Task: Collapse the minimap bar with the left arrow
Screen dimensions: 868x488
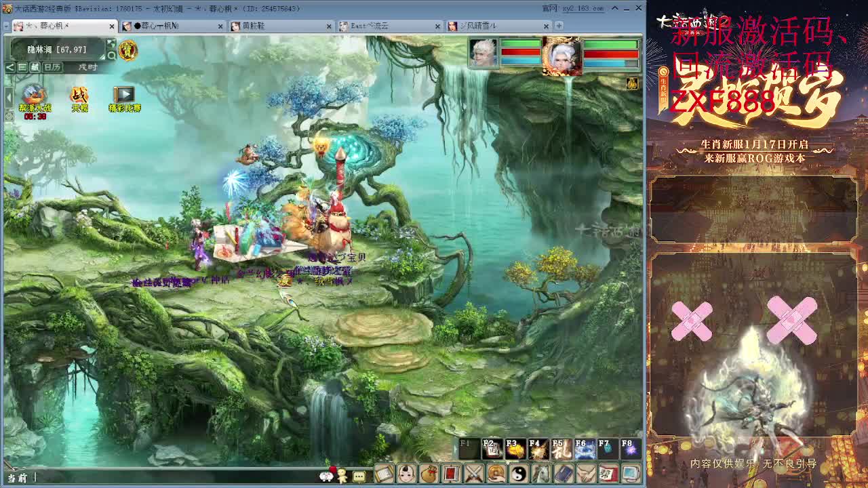Action: [9, 67]
